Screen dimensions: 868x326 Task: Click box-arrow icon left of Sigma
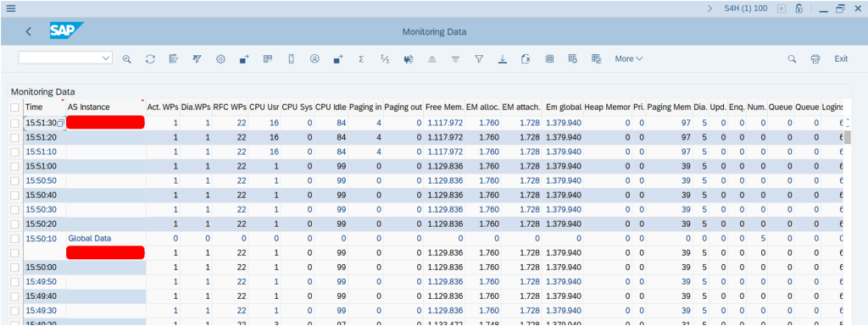point(337,58)
